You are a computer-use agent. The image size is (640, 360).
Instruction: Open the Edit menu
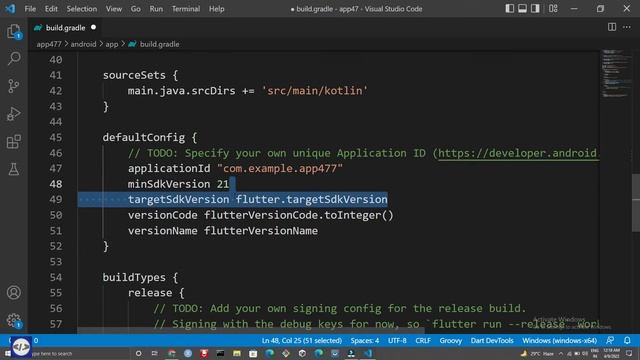[x=51, y=9]
